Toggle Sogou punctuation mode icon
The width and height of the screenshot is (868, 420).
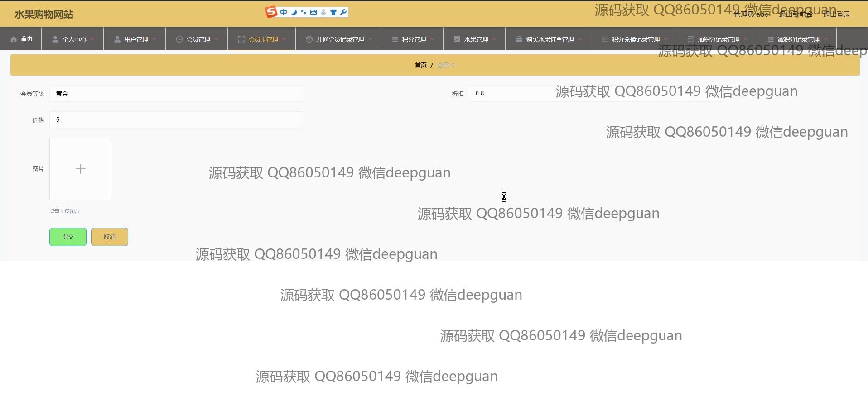pyautogui.click(x=303, y=12)
